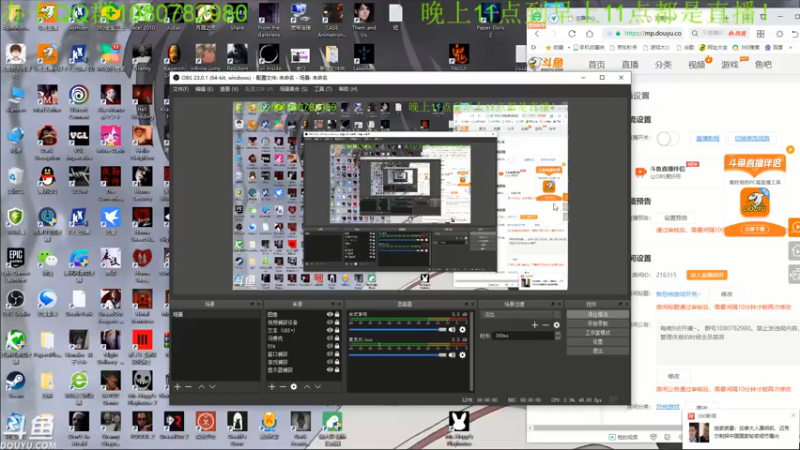Open the scene transition type dropdown

click(520, 314)
